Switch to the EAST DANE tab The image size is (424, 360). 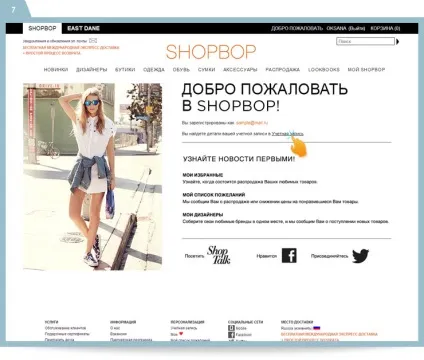(x=83, y=28)
